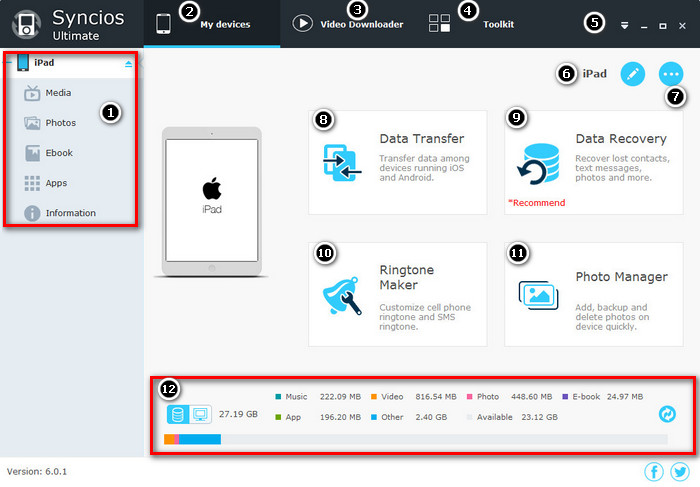Click the Toolkit grid icon
The height and width of the screenshot is (487, 700).
pyautogui.click(x=439, y=23)
